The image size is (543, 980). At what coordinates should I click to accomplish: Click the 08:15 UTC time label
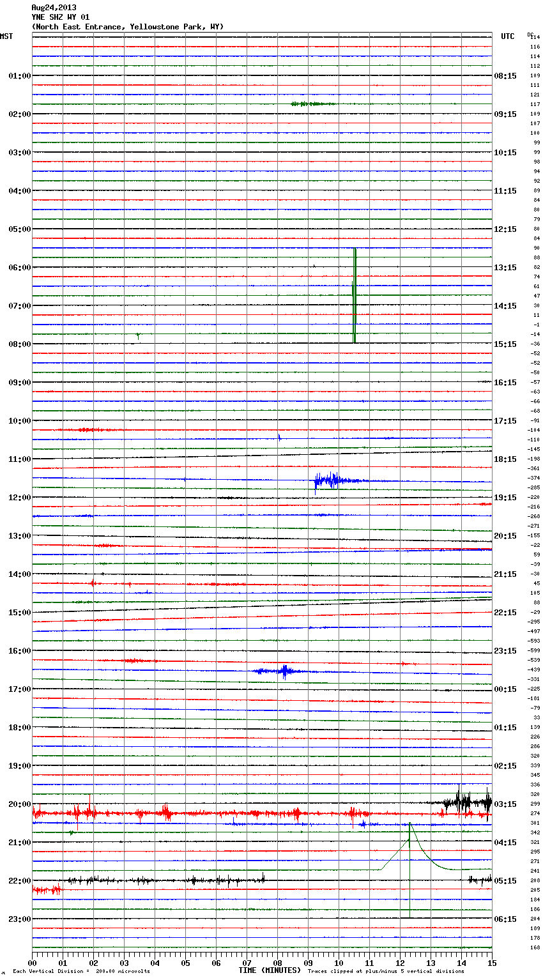[x=505, y=76]
